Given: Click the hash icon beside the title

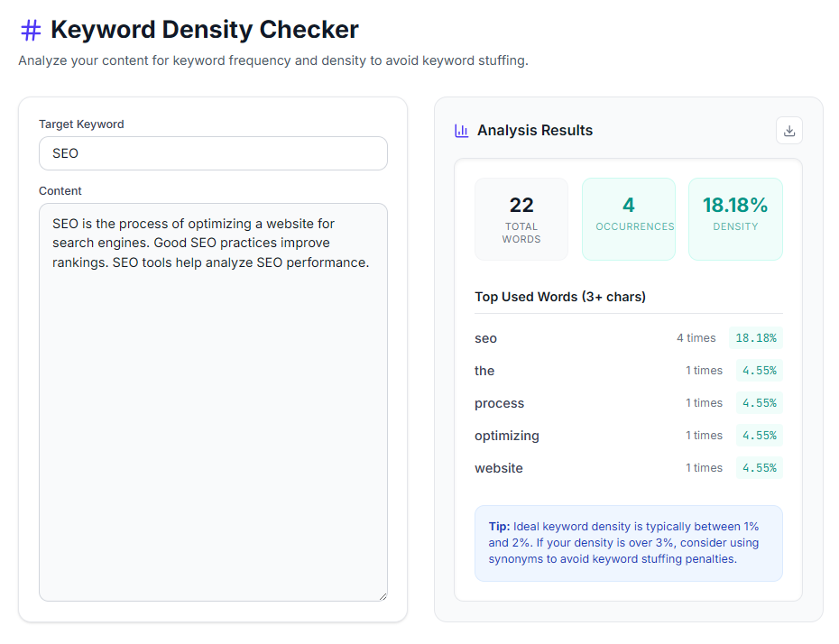Looking at the screenshot, I should 31,31.
